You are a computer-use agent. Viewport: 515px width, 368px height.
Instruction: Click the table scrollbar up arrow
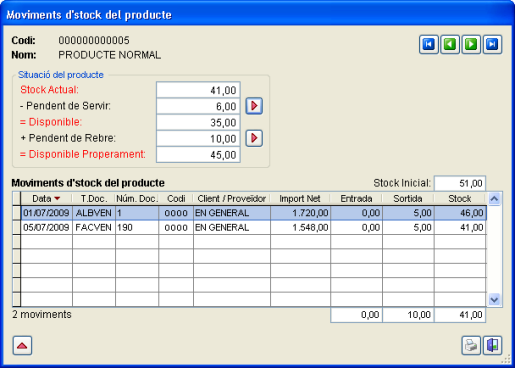(x=494, y=199)
